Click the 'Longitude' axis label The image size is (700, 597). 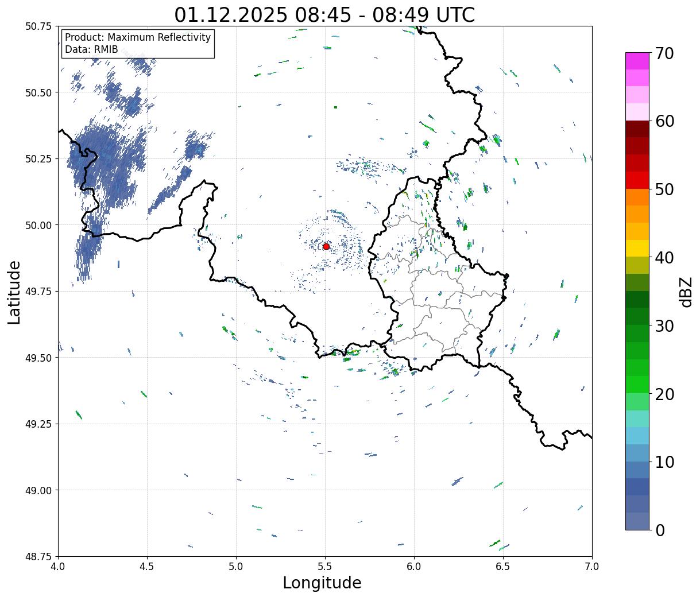pos(322,583)
